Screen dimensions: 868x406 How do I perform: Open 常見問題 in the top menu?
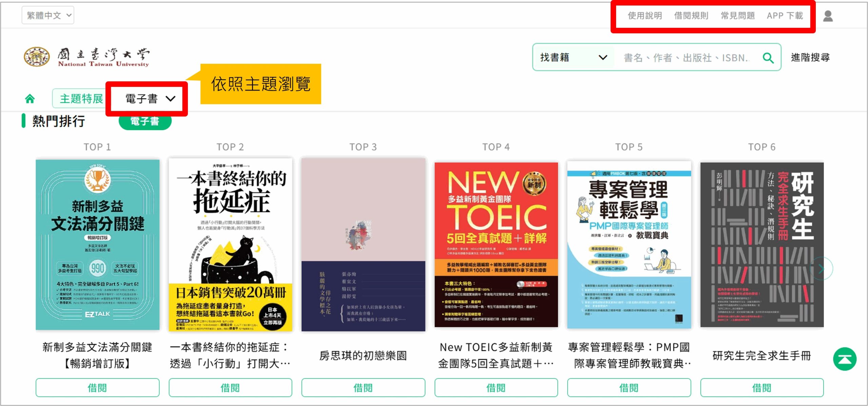(x=737, y=16)
